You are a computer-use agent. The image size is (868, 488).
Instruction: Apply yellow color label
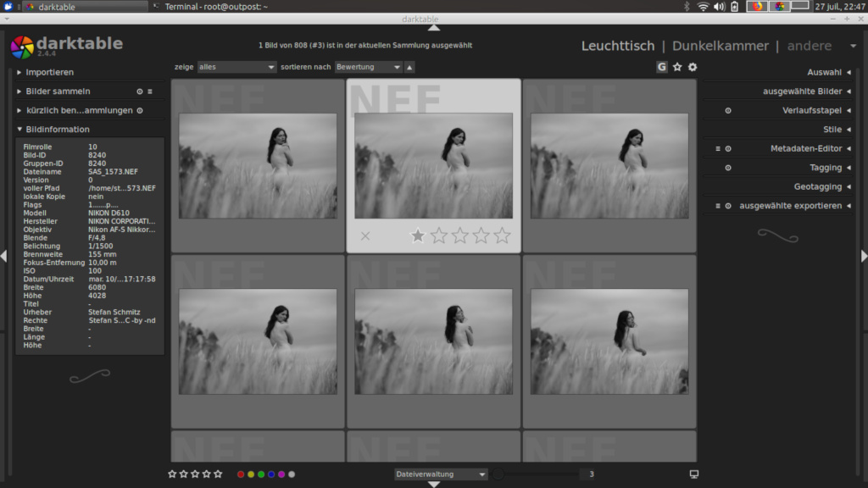tap(251, 474)
